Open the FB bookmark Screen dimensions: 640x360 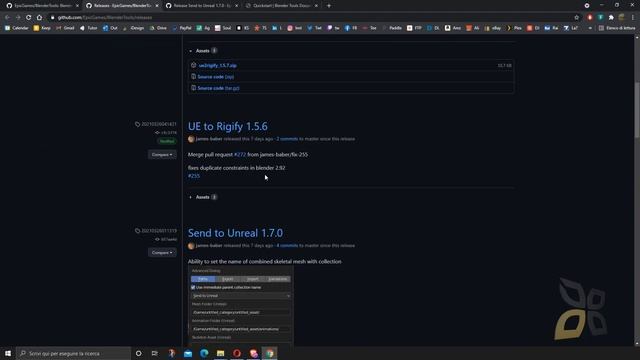click(x=351, y=28)
